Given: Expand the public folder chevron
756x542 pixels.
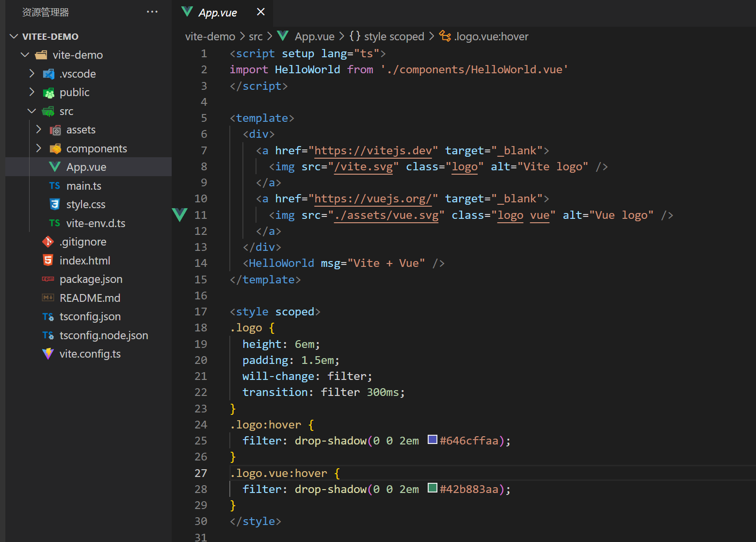Looking at the screenshot, I should [x=32, y=92].
